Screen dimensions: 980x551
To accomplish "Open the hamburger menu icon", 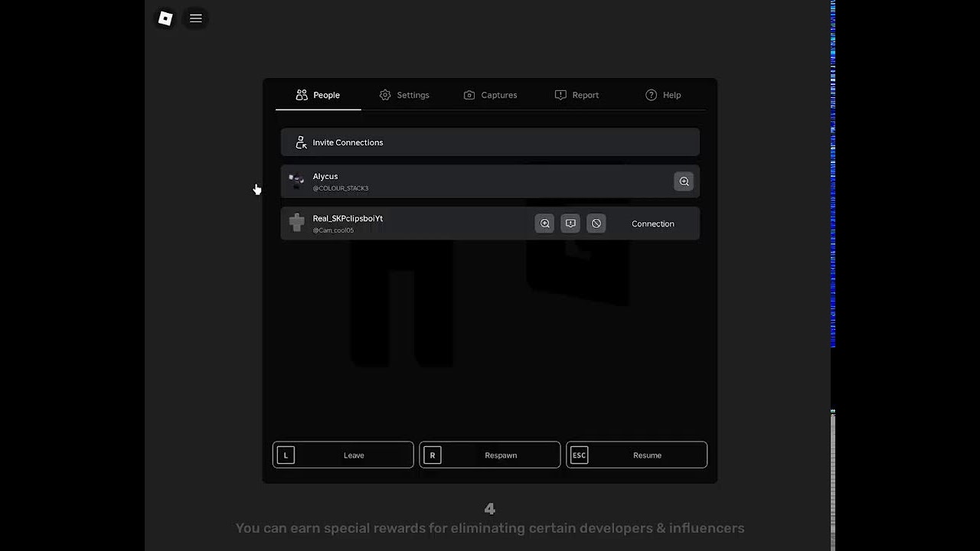I will click(x=196, y=18).
